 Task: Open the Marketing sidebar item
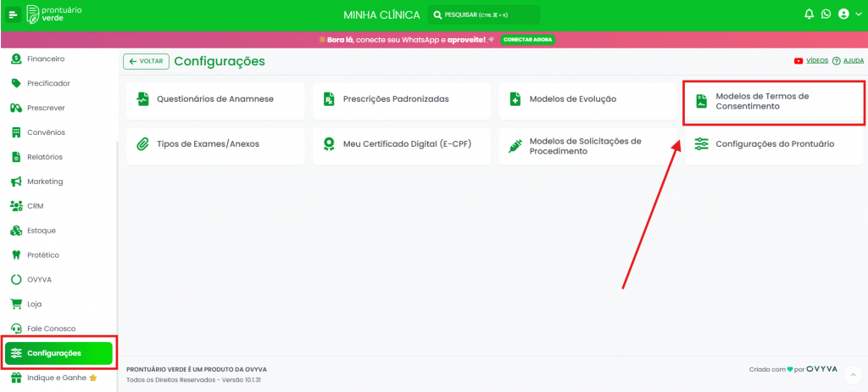44,182
